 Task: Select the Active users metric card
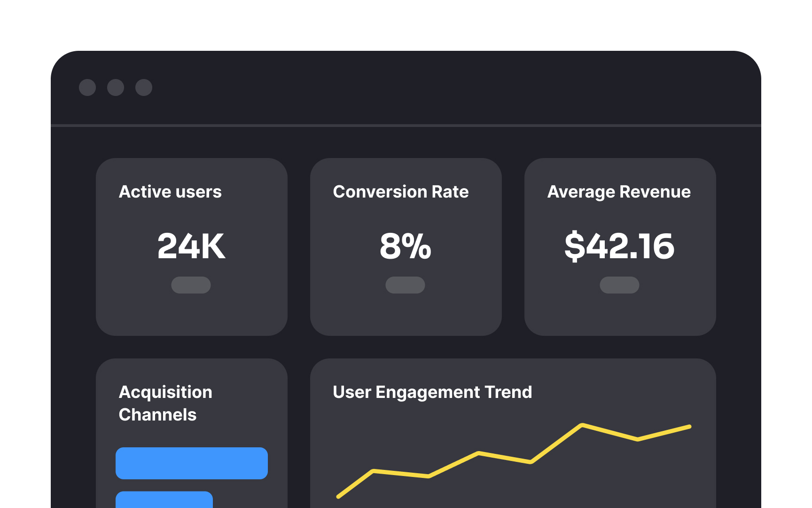point(191,247)
